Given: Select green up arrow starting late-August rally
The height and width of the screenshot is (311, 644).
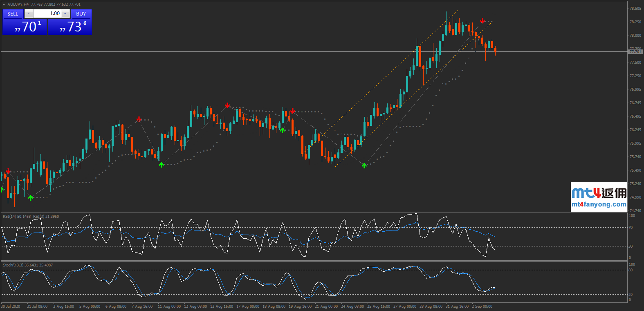Looking at the screenshot, I should pyautogui.click(x=364, y=166).
